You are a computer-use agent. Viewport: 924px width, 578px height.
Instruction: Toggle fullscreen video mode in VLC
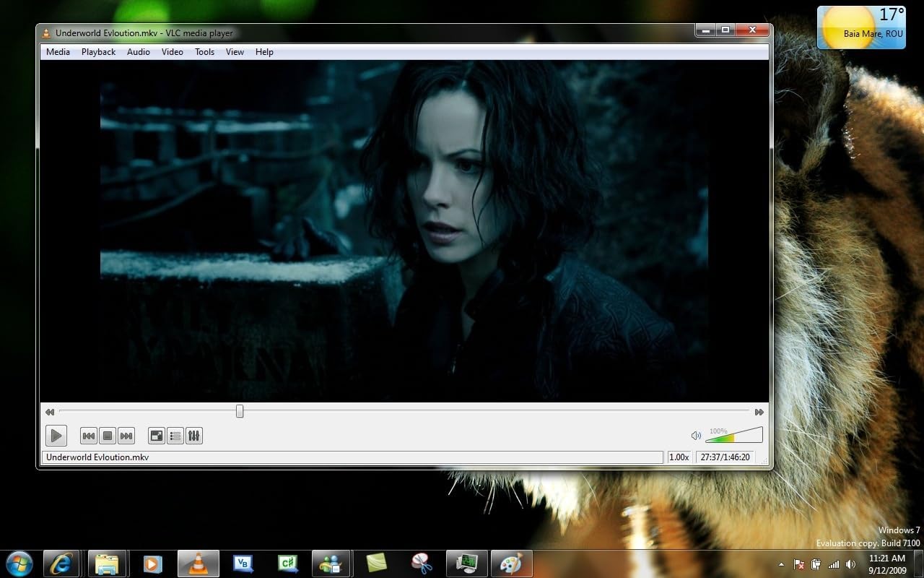pos(156,436)
